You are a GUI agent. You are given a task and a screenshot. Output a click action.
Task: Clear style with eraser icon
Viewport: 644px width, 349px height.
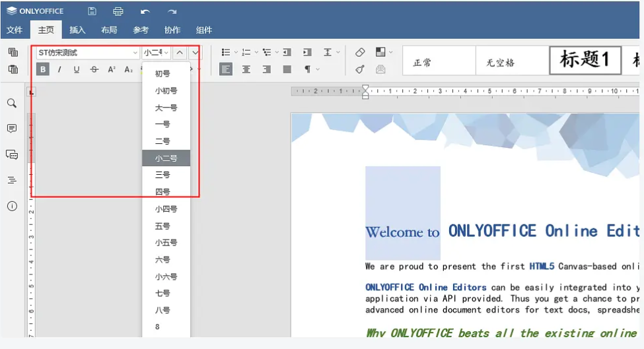(360, 52)
